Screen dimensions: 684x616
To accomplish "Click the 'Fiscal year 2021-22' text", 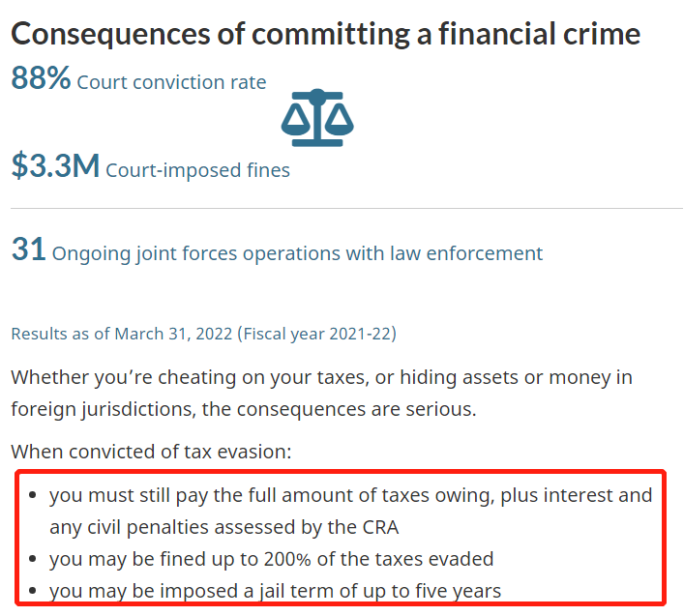I will click(x=317, y=334).
